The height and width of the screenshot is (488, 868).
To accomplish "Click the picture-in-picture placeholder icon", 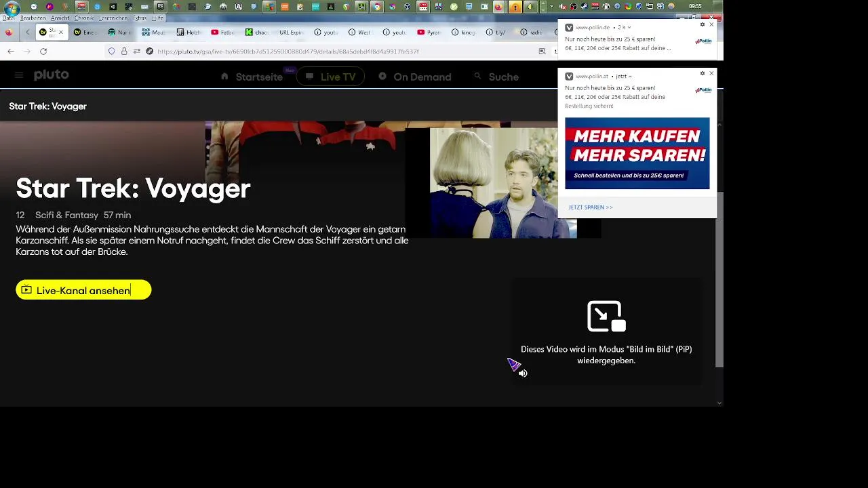I will pyautogui.click(x=606, y=317).
